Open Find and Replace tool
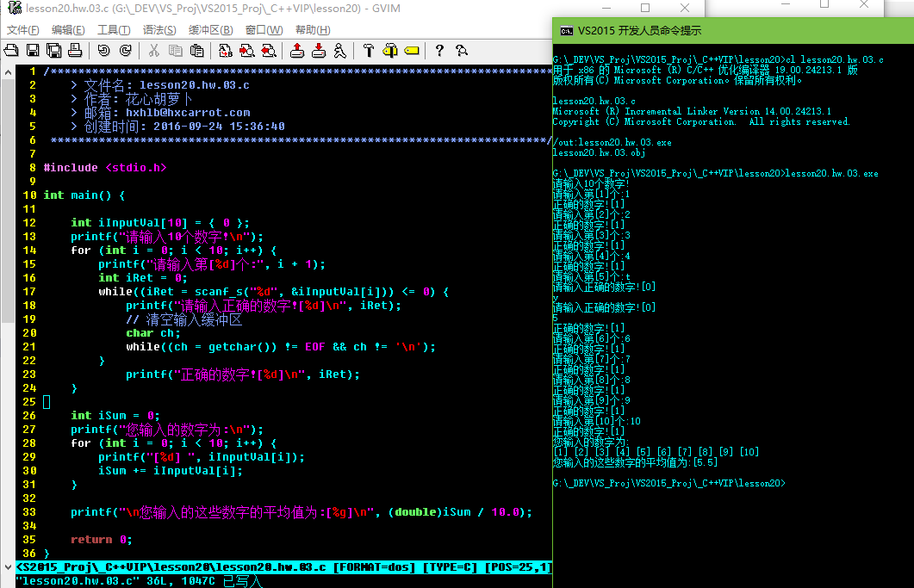 (x=225, y=51)
